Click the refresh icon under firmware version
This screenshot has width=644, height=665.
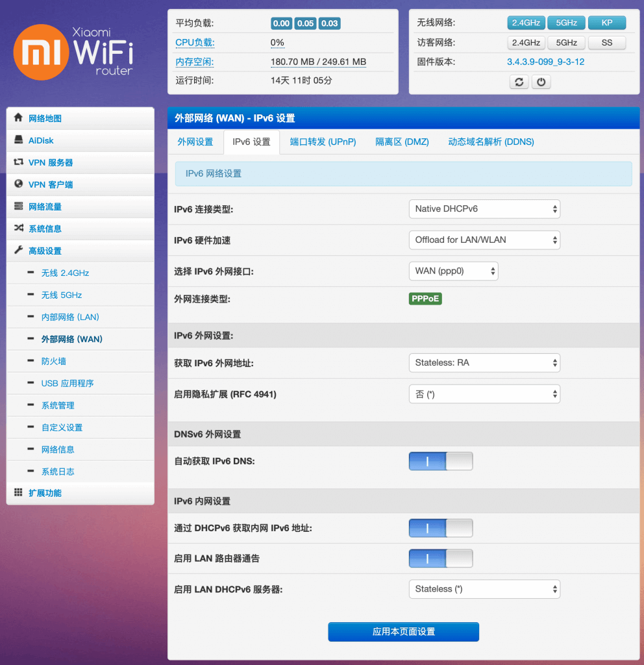point(518,82)
